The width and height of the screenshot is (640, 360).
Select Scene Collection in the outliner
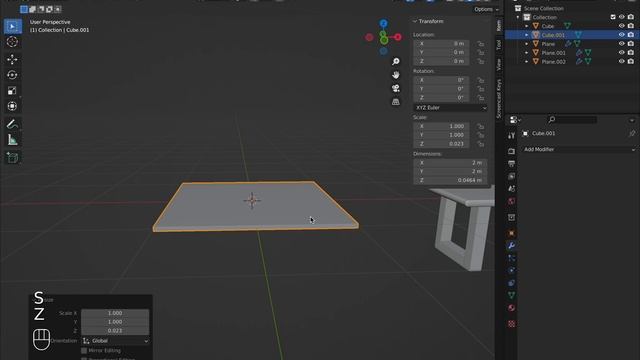tap(543, 8)
